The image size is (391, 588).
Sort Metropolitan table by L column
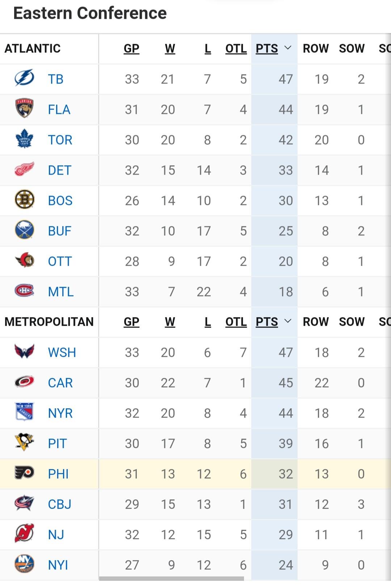207,322
